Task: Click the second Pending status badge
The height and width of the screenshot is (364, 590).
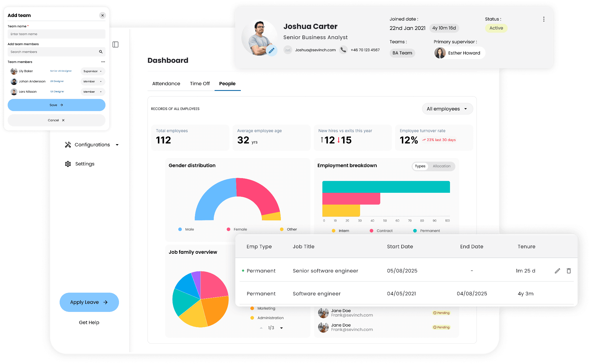Action: click(441, 327)
